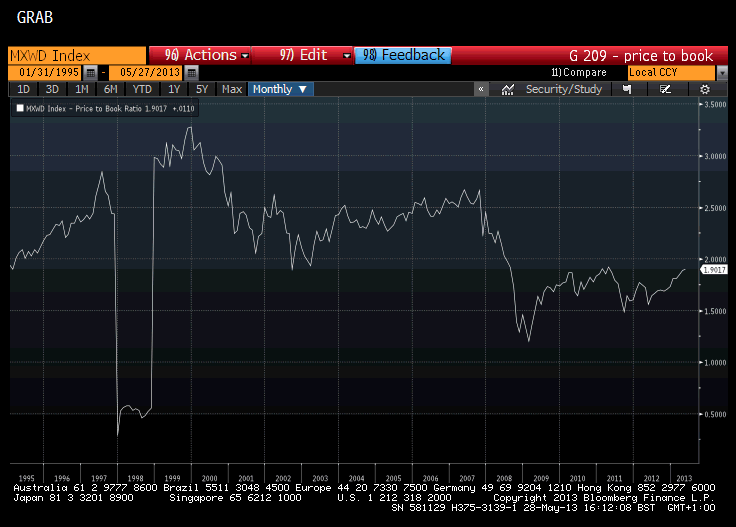
Task: Select the Max range tab
Action: pos(232,89)
